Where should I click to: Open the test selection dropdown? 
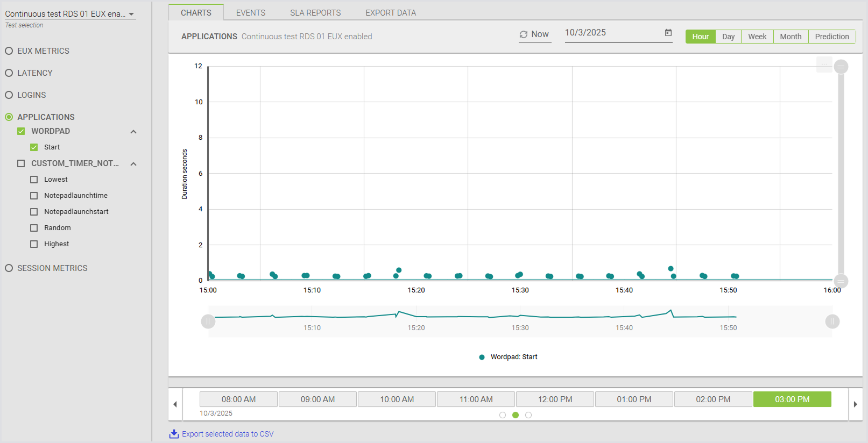tap(131, 15)
